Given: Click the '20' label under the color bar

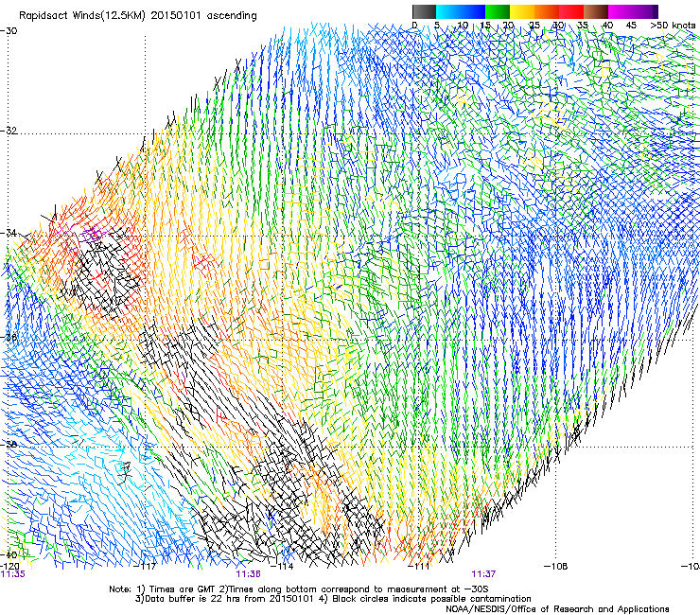Looking at the screenshot, I should click(x=509, y=26).
